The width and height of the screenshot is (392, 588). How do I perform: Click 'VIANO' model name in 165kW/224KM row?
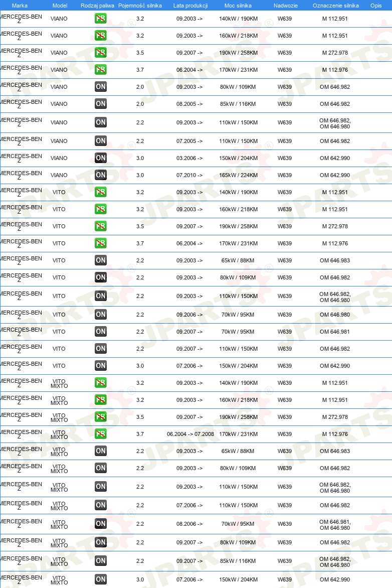pyautogui.click(x=59, y=175)
